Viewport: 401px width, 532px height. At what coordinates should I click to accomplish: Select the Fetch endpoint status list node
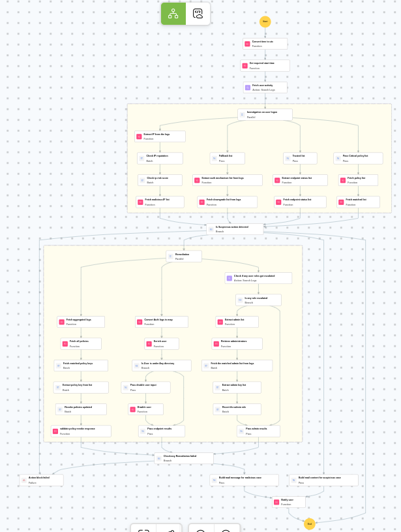(x=301, y=202)
